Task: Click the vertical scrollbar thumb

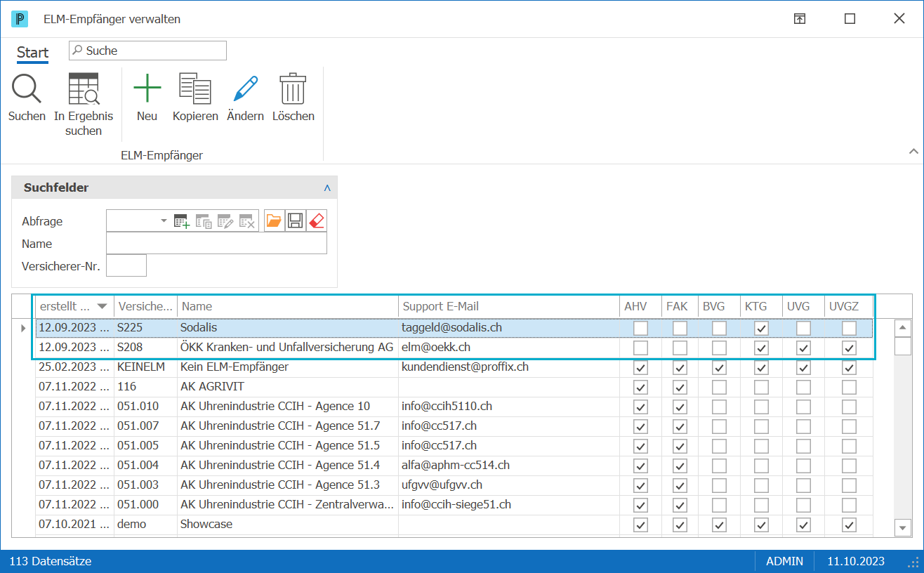Action: point(902,346)
